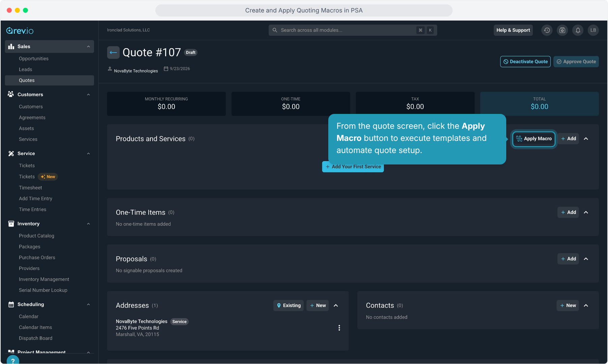Viewport: 608px width, 364px height.
Task: Click the blue help question mark bubble
Action: click(x=13, y=360)
